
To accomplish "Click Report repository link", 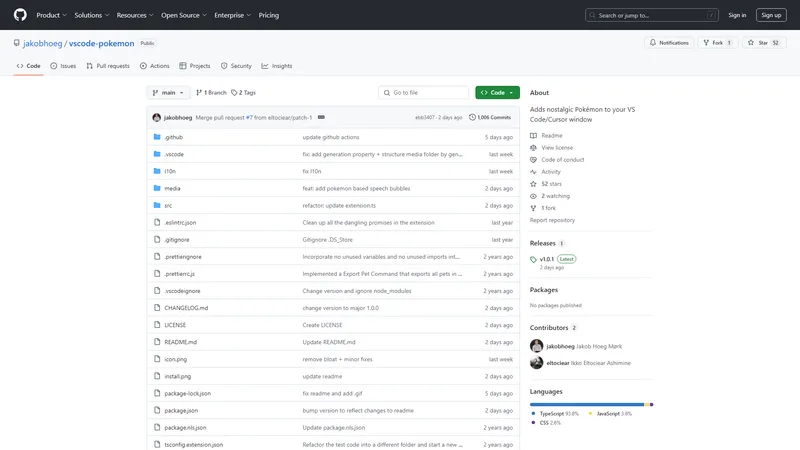I will click(552, 220).
